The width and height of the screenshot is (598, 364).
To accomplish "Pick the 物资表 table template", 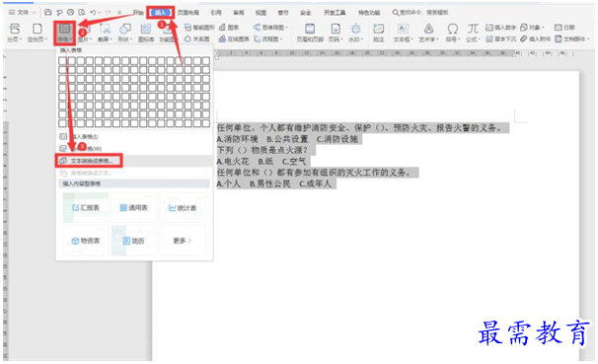I will 86,241.
